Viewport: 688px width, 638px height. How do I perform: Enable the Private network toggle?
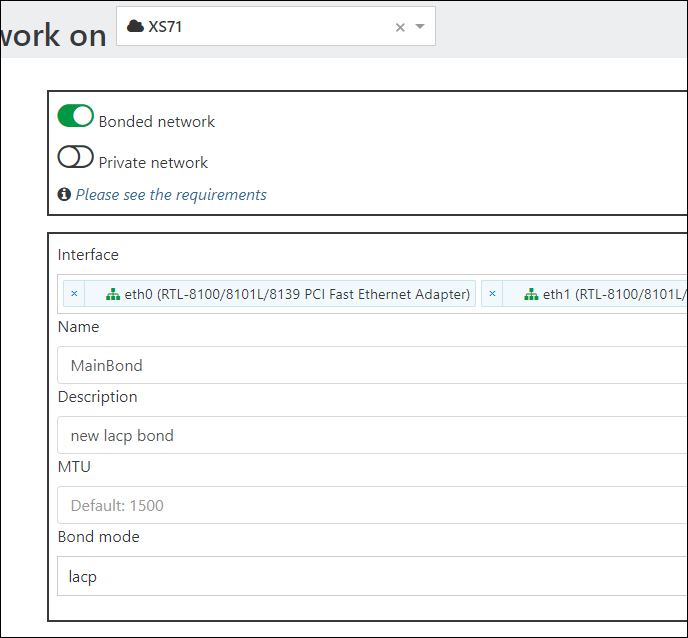coord(75,157)
